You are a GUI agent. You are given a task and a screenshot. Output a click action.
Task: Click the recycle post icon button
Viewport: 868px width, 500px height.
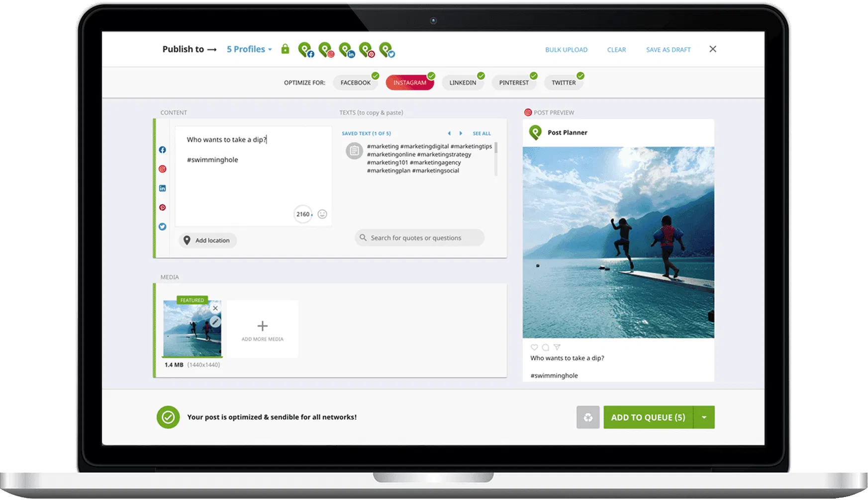click(587, 417)
